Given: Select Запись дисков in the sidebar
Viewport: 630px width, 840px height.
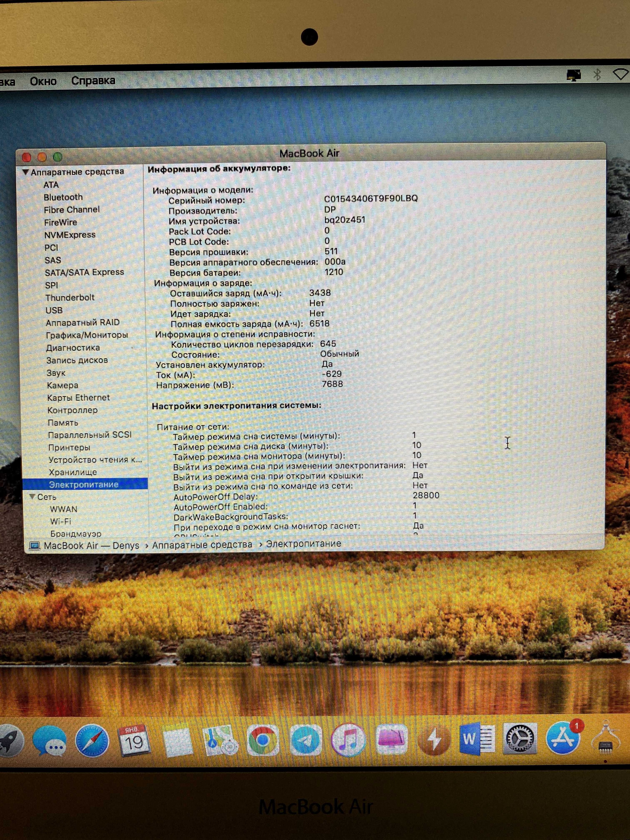Looking at the screenshot, I should click(77, 360).
